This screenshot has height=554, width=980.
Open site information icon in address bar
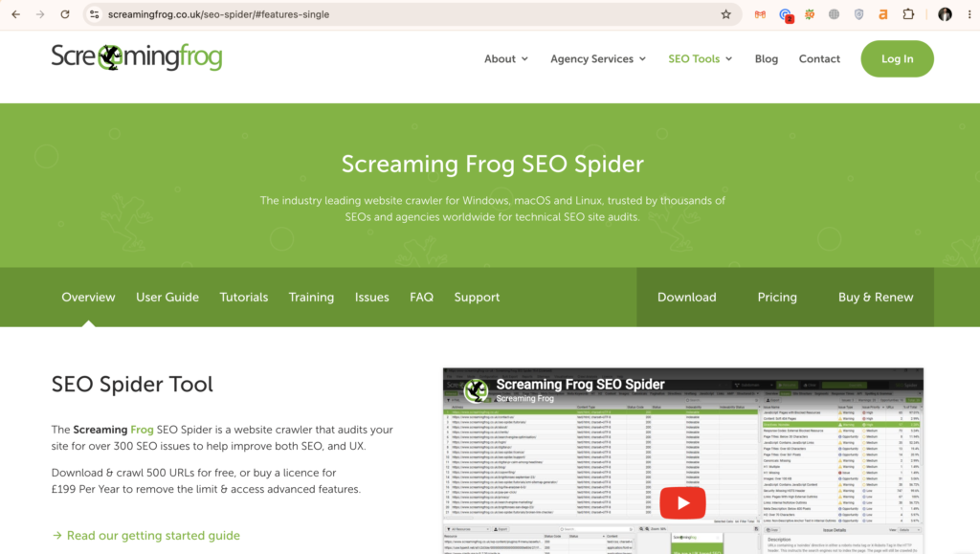95,14
